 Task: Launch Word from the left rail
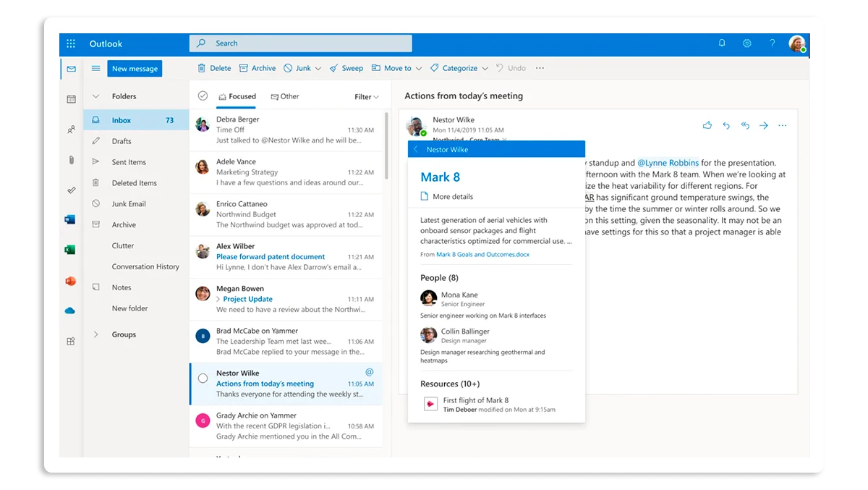click(70, 219)
